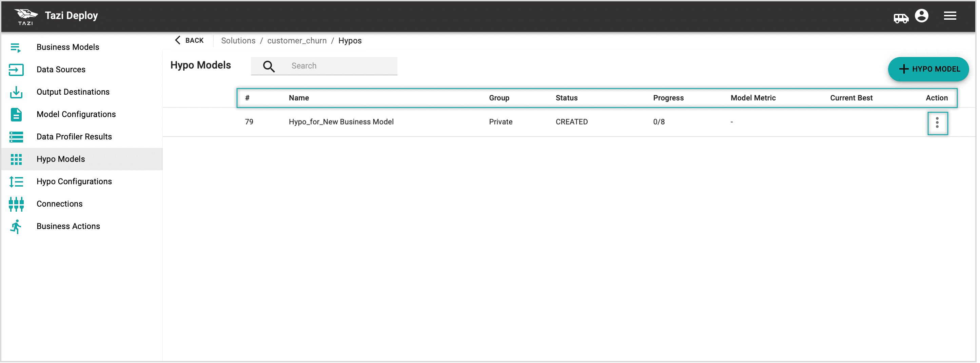Click the Output Destinations download icon
Screen dimensions: 980x363
coord(16,93)
